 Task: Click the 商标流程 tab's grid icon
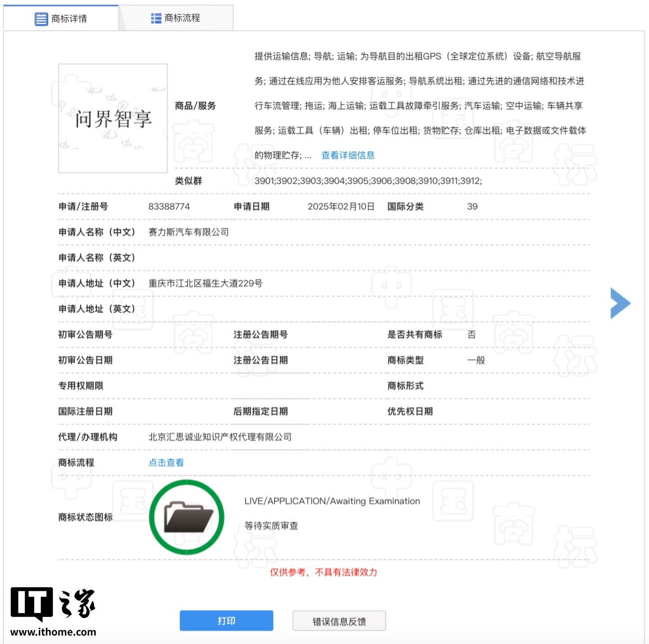tap(156, 18)
